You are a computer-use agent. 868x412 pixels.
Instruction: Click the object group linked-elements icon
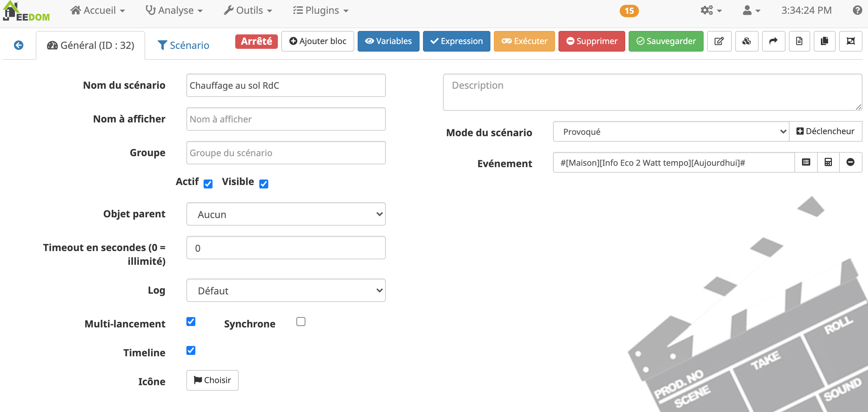(850, 41)
